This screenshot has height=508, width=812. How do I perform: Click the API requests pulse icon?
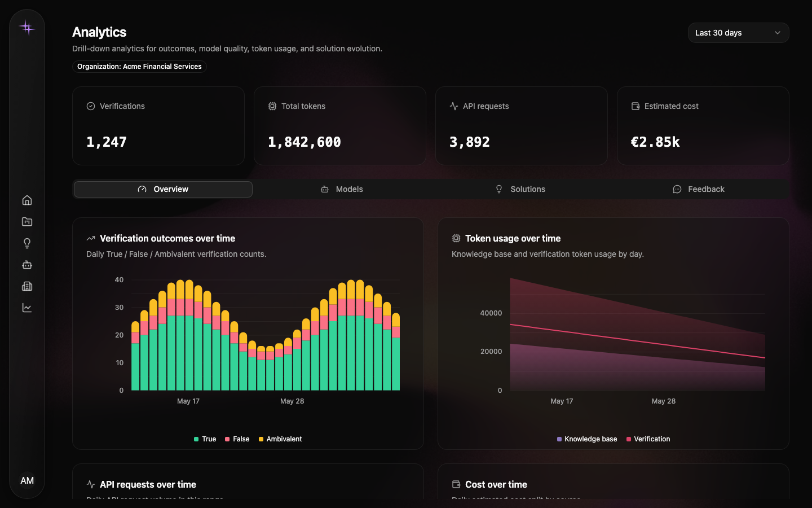[x=454, y=106]
